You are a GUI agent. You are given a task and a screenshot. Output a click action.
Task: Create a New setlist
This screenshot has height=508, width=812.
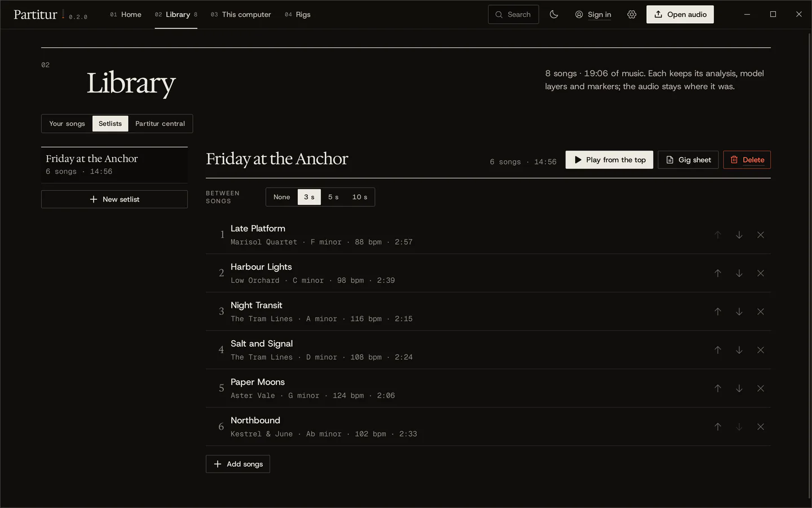pyautogui.click(x=114, y=199)
